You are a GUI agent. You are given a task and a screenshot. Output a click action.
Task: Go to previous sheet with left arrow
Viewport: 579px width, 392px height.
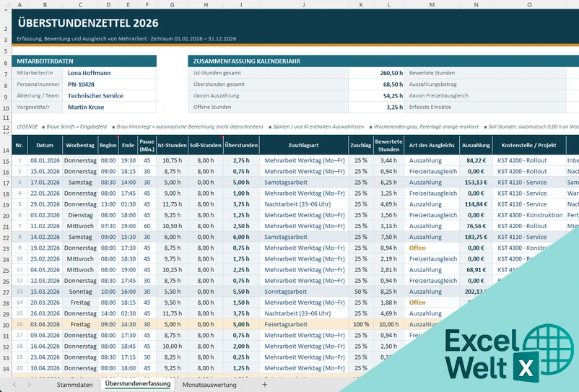tap(14, 384)
